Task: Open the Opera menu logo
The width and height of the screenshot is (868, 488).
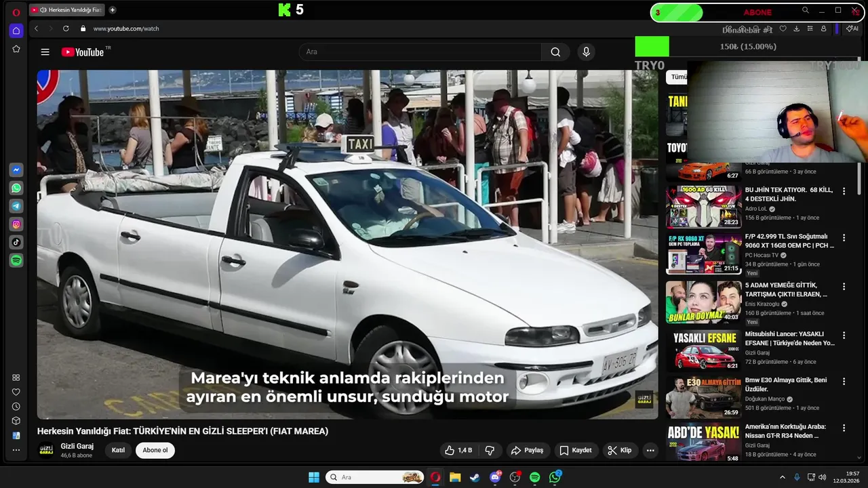Action: click(x=16, y=12)
